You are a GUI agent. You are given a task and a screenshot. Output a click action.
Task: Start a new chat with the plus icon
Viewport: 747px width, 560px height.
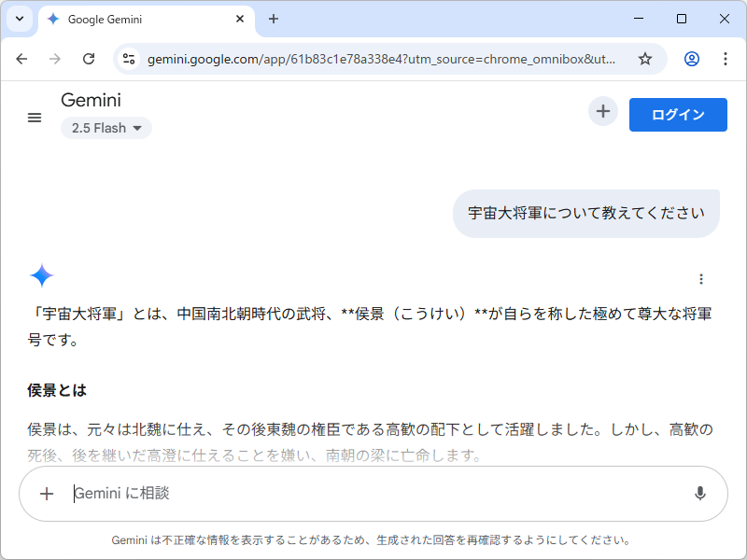[x=603, y=111]
